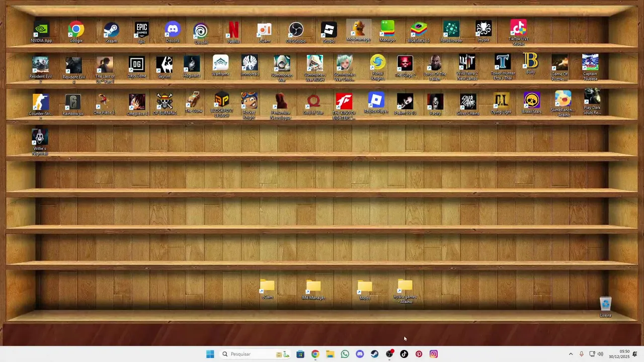The image size is (644, 362).
Task: Open File Explorer from the taskbar
Action: pos(330,354)
